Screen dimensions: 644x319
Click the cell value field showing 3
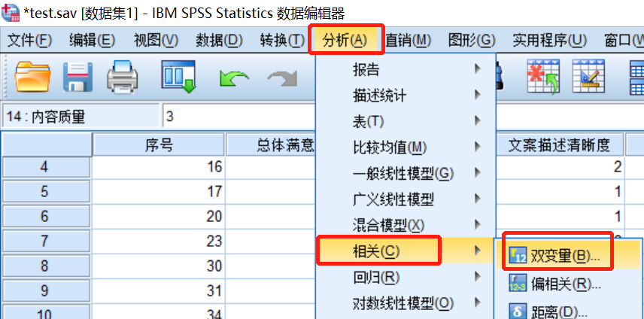pos(239,117)
